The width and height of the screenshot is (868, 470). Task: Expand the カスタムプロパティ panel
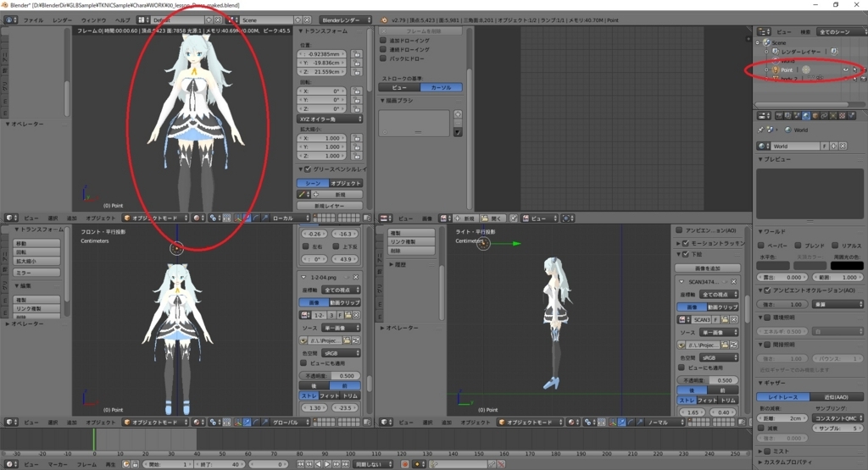761,462
